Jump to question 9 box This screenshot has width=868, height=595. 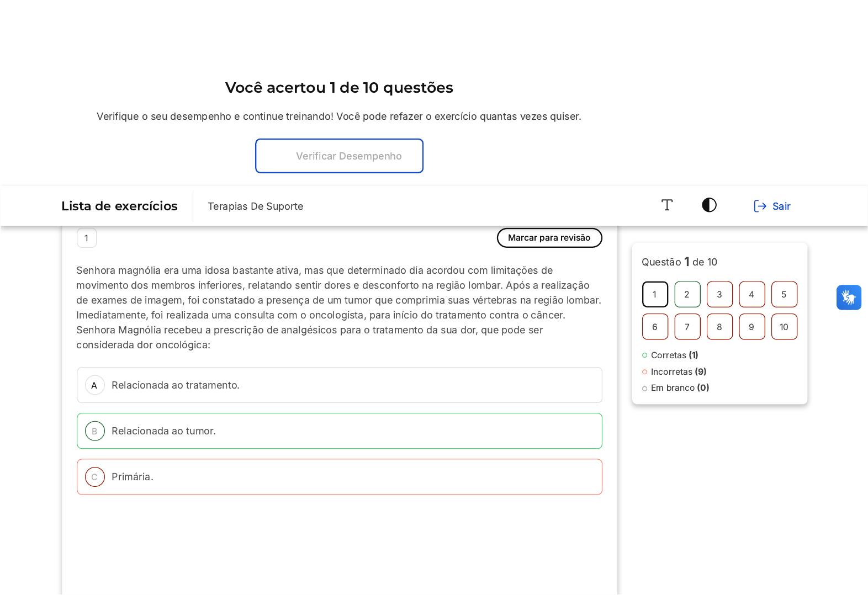(x=751, y=327)
